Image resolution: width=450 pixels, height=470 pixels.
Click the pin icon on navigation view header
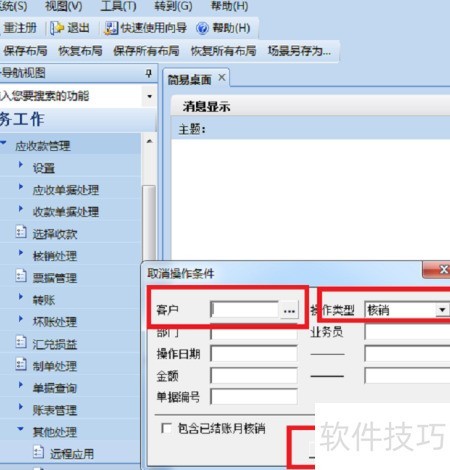[149, 73]
